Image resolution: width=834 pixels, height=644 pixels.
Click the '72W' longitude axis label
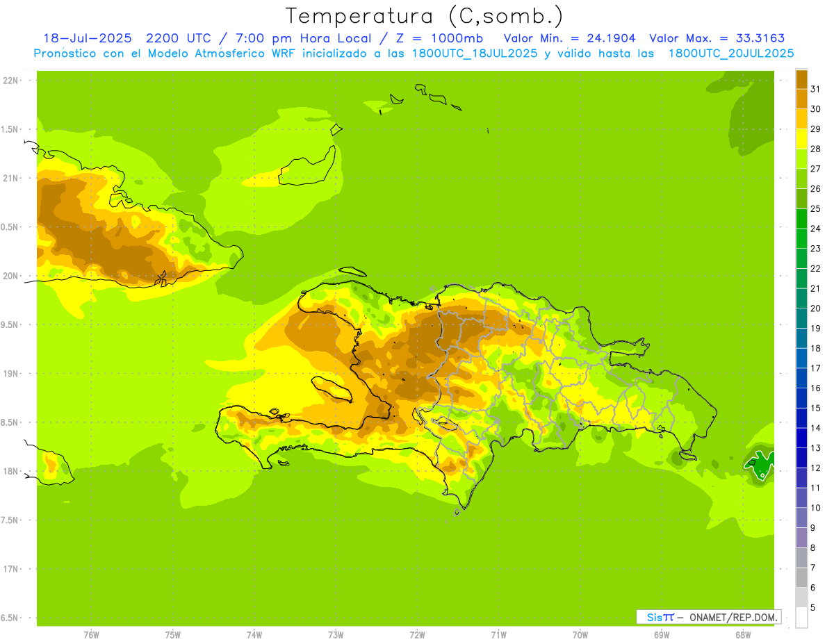pyautogui.click(x=417, y=635)
